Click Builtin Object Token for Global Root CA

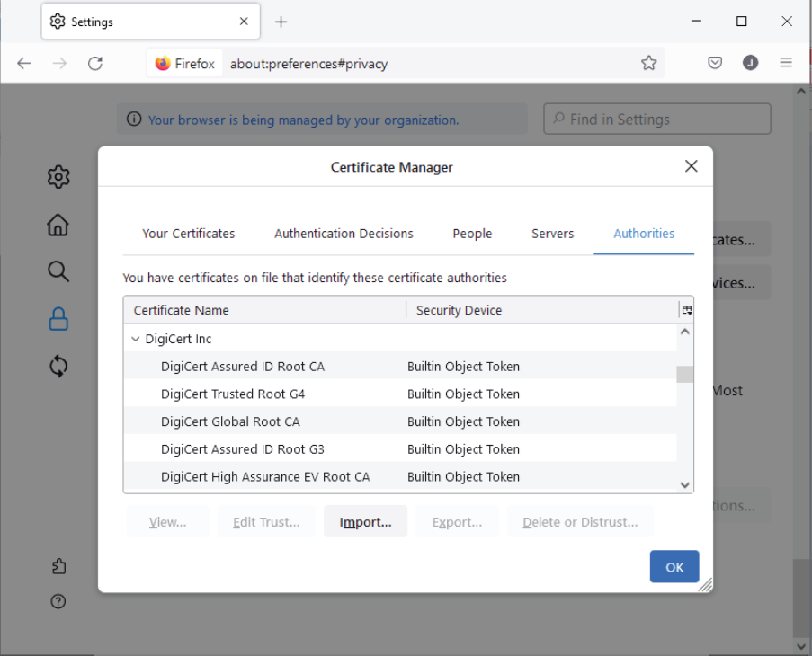[x=463, y=421]
